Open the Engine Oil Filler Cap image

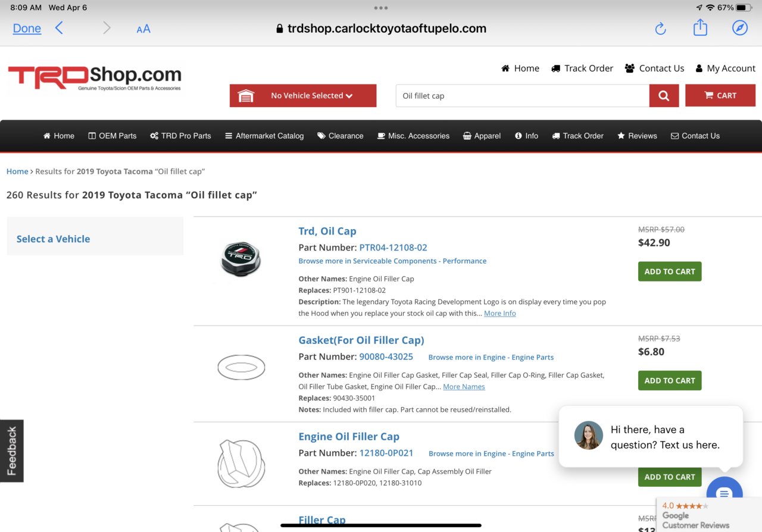[x=241, y=464]
